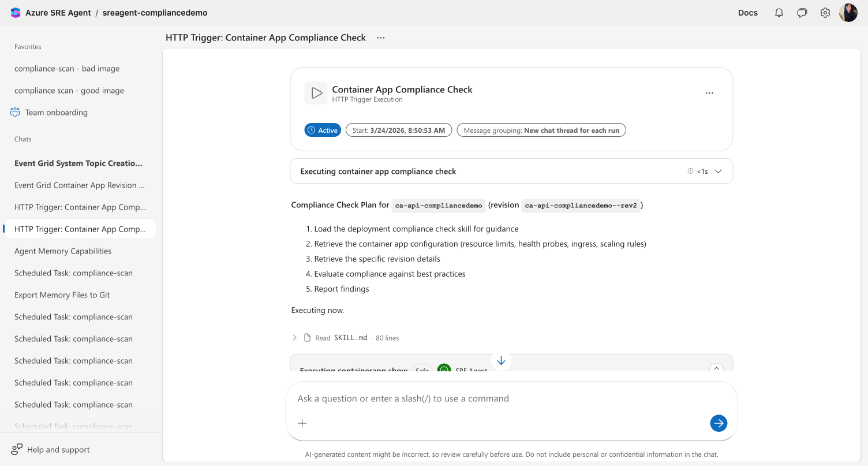
Task: Click the '80 lines' label
Action: pyautogui.click(x=387, y=338)
